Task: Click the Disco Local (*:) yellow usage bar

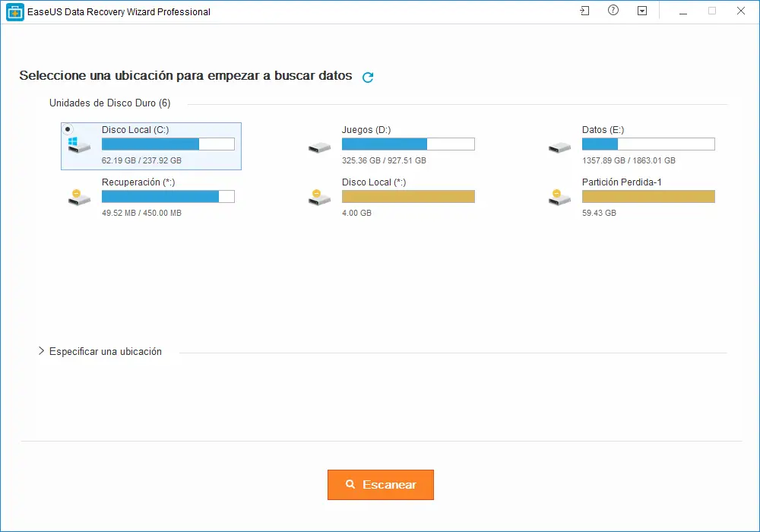Action: coord(408,196)
